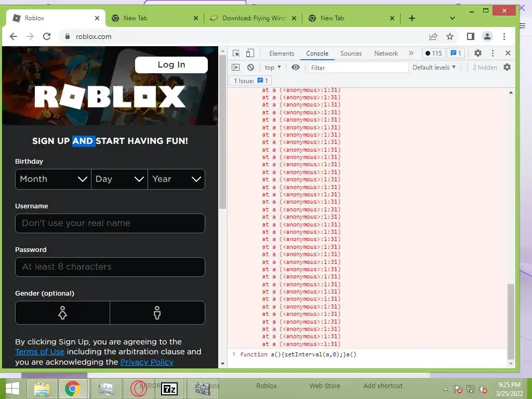Close the DevTools panel

[x=508, y=53]
